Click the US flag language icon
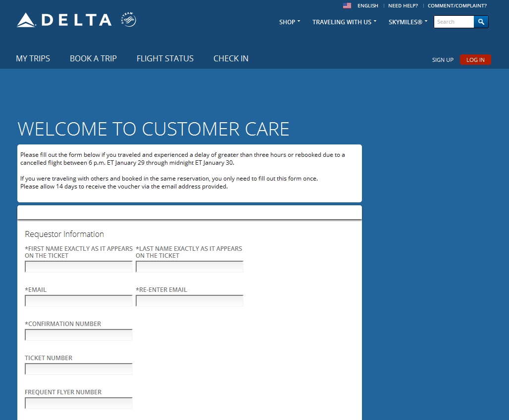 tap(347, 6)
